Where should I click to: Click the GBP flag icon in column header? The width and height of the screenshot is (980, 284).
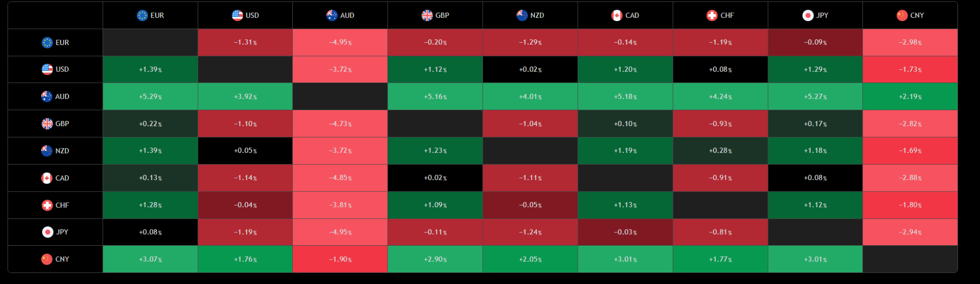[x=427, y=15]
